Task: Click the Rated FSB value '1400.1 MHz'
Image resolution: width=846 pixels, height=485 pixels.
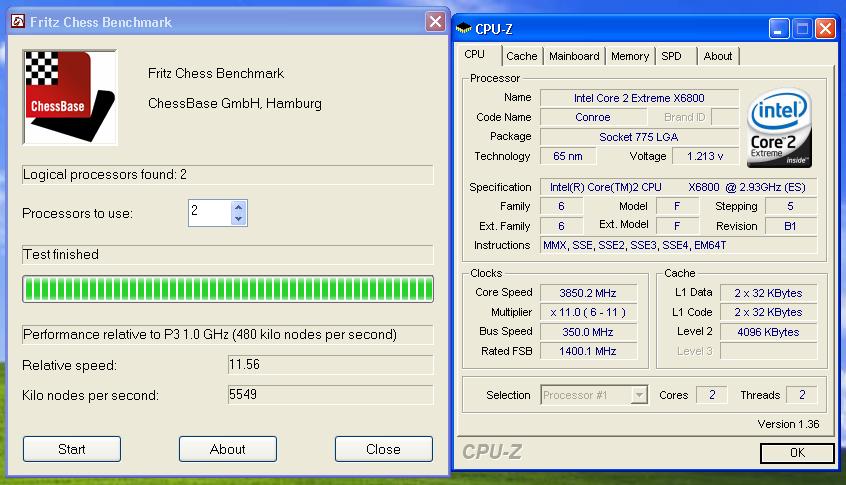Action: click(x=588, y=351)
